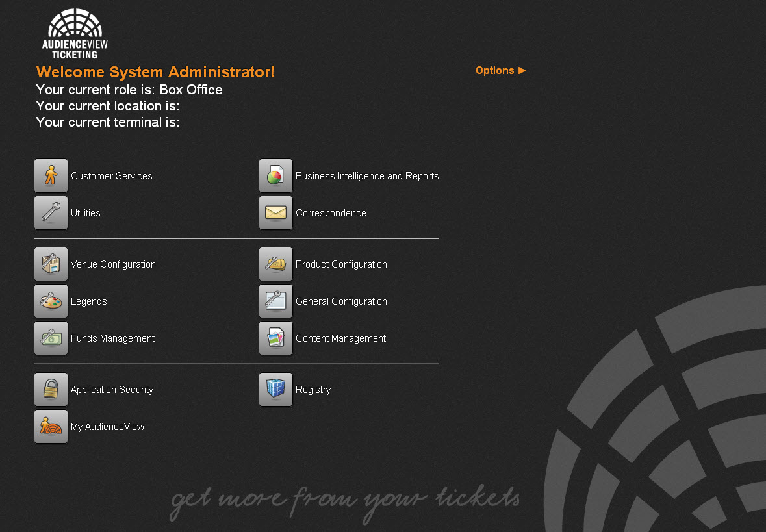The image size is (766, 532).
Task: Open the Business Intelligence pie chart icon
Action: tap(275, 175)
